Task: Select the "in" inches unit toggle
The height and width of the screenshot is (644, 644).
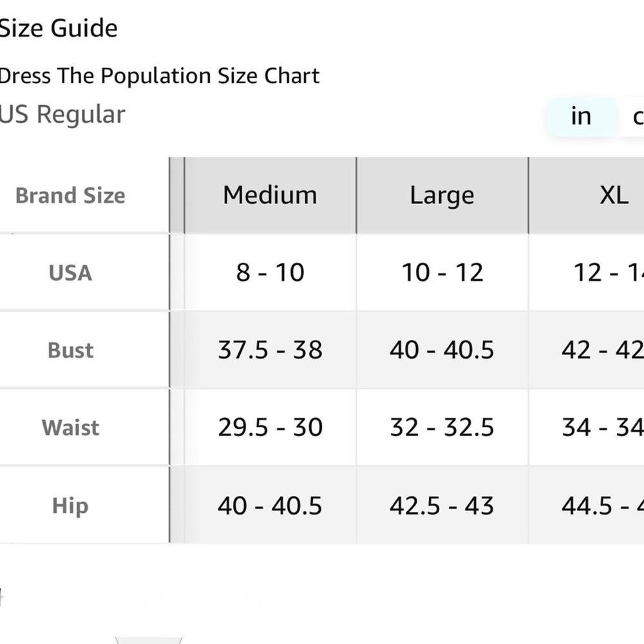Action: (x=581, y=117)
